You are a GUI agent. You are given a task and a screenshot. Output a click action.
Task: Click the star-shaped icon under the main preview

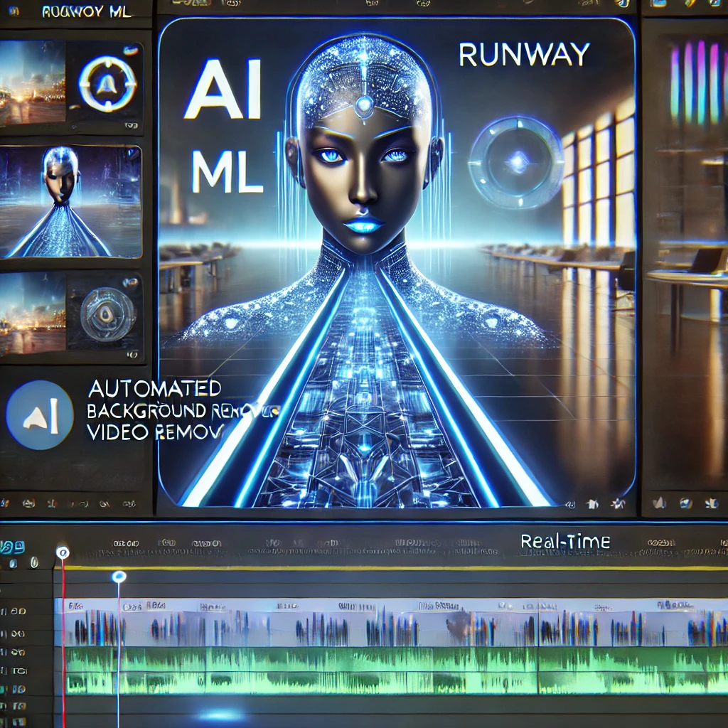click(618, 503)
